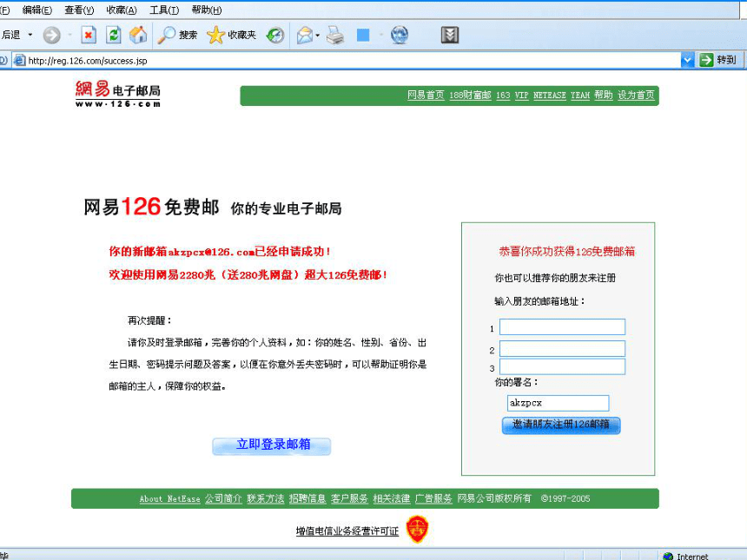Open the 163 link in header
The height and width of the screenshot is (560, 747).
(503, 96)
